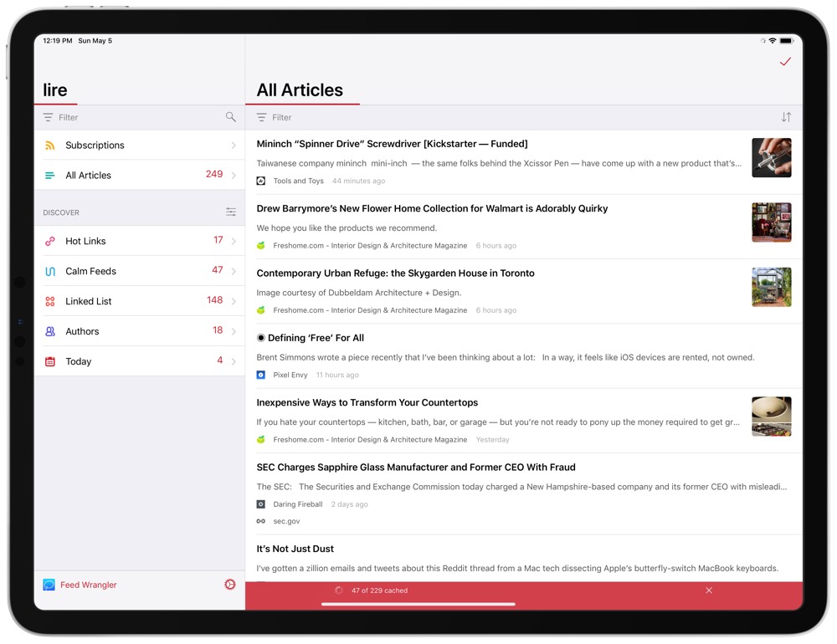Open the Skygarden House thumbnail
The image size is (837, 644).
click(772, 287)
